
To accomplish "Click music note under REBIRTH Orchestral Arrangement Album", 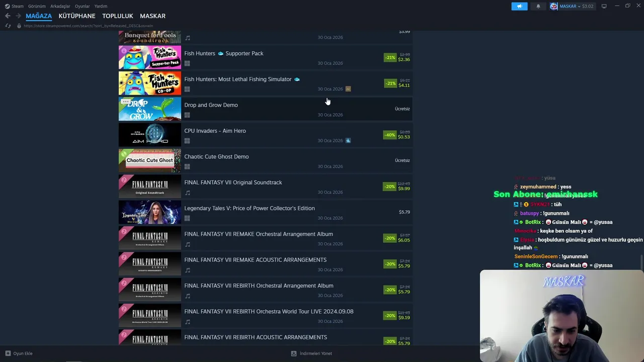I will click(x=187, y=296).
